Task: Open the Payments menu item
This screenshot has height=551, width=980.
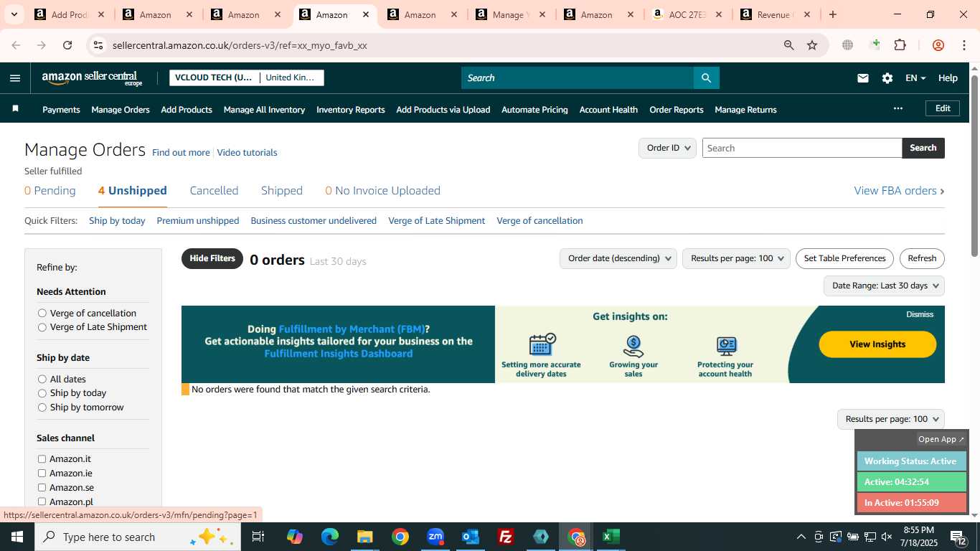Action: 61,110
